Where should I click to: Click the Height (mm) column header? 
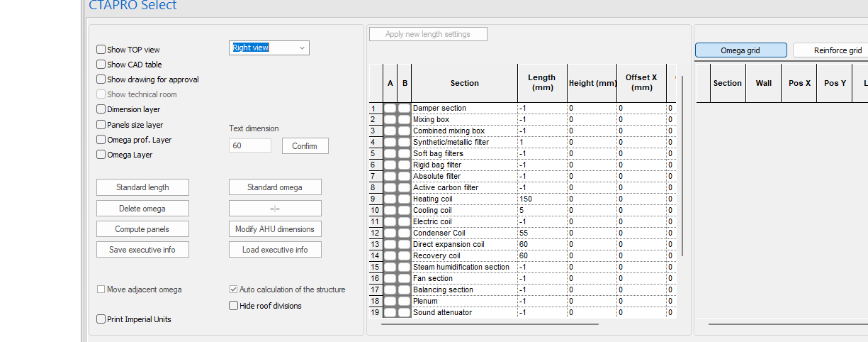(x=592, y=83)
